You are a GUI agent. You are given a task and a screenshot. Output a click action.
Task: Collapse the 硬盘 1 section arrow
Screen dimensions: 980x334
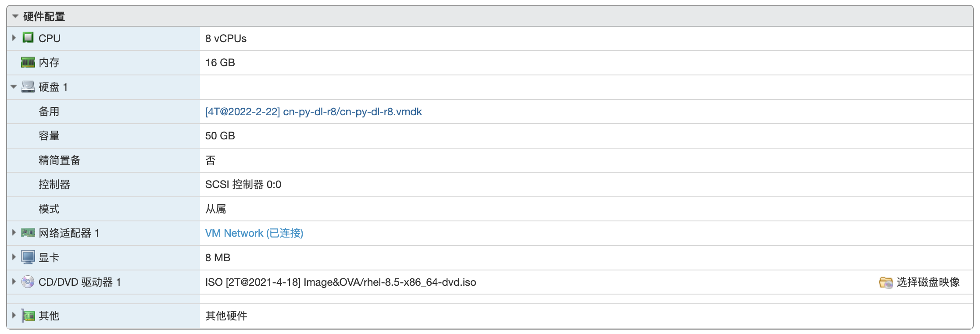[x=14, y=87]
